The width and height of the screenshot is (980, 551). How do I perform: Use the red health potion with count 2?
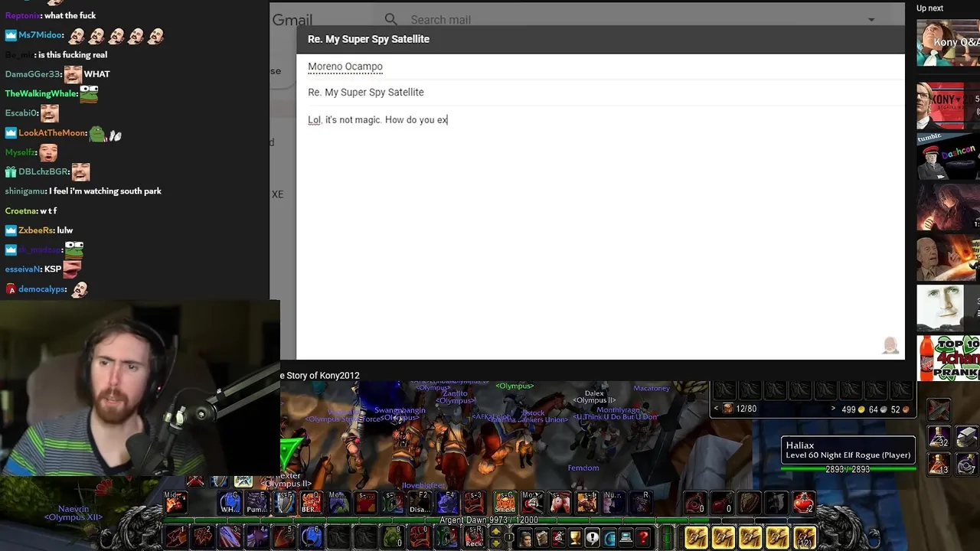tap(803, 502)
